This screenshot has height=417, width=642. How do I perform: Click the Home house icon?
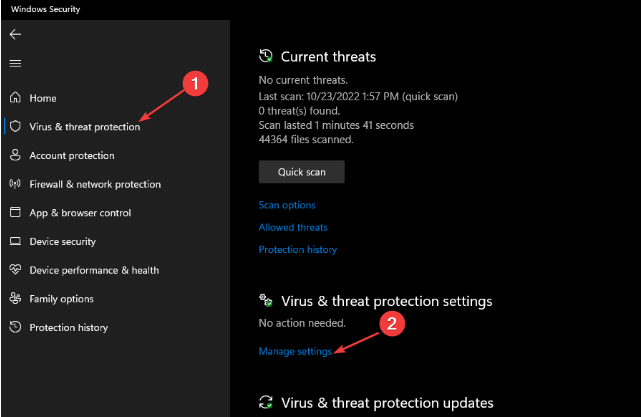[x=15, y=98]
